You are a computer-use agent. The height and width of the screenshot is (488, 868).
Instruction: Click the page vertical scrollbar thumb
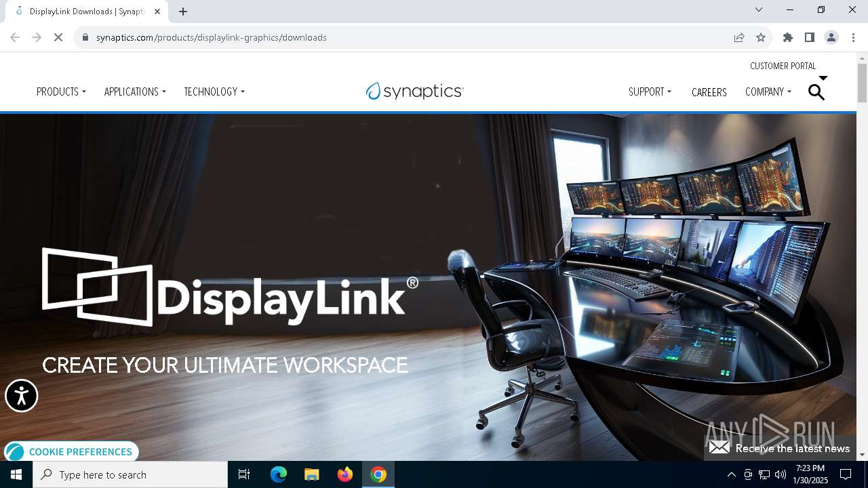click(862, 83)
